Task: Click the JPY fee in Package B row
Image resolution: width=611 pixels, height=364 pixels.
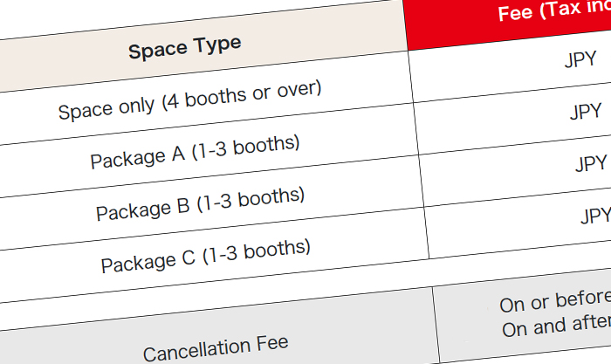Action: 592,164
